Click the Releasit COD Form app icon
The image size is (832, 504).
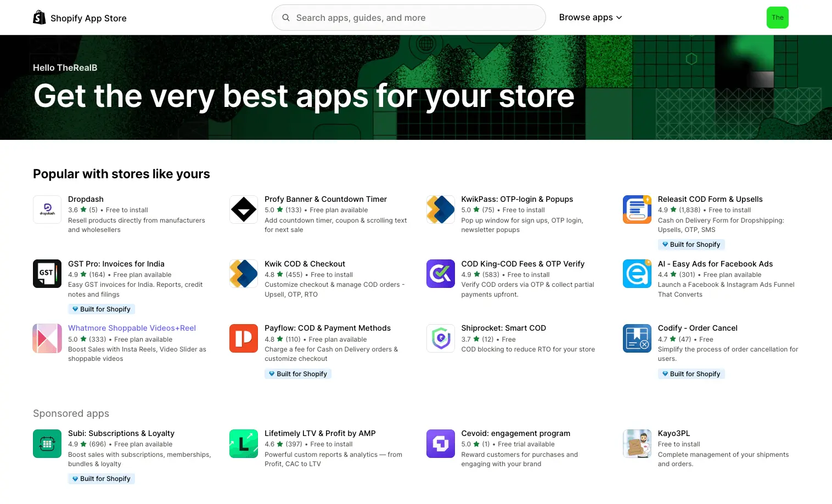tap(637, 209)
